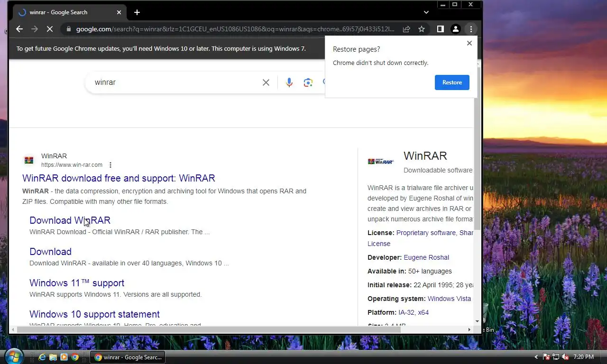Viewport: 607px width, 364px height.
Task: Open a new Chrome tab with the plus icon
Action: point(137,12)
